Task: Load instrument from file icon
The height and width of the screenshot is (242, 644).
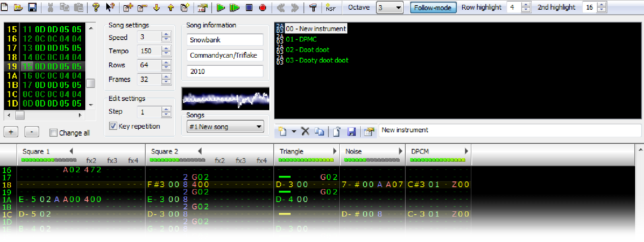Action: (337, 131)
